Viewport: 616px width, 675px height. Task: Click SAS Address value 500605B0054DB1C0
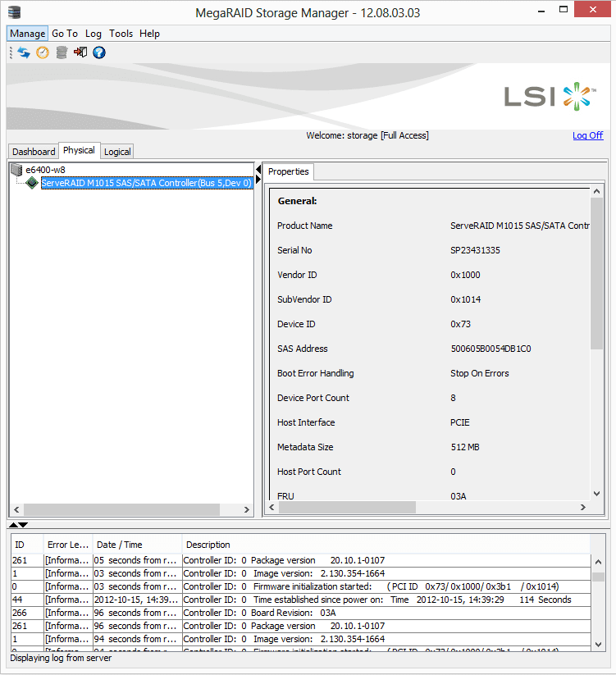[x=491, y=349]
